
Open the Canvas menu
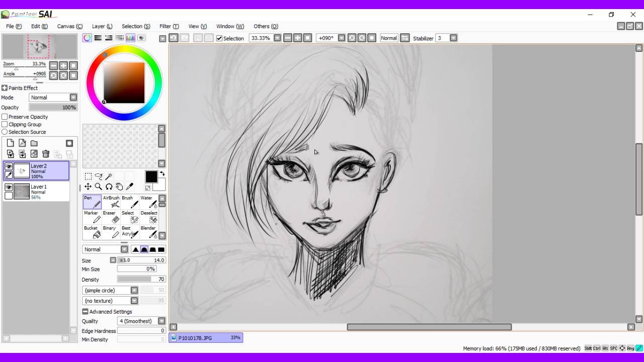(69, 26)
